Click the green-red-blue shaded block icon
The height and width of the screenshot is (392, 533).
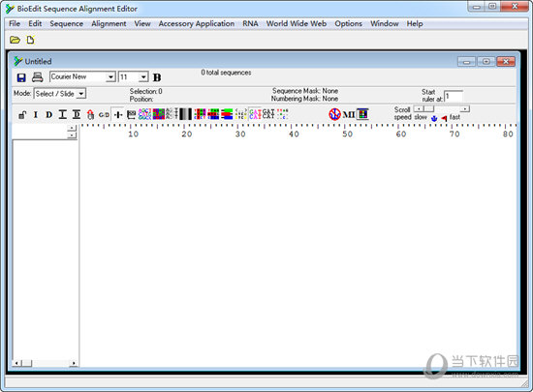pos(213,114)
